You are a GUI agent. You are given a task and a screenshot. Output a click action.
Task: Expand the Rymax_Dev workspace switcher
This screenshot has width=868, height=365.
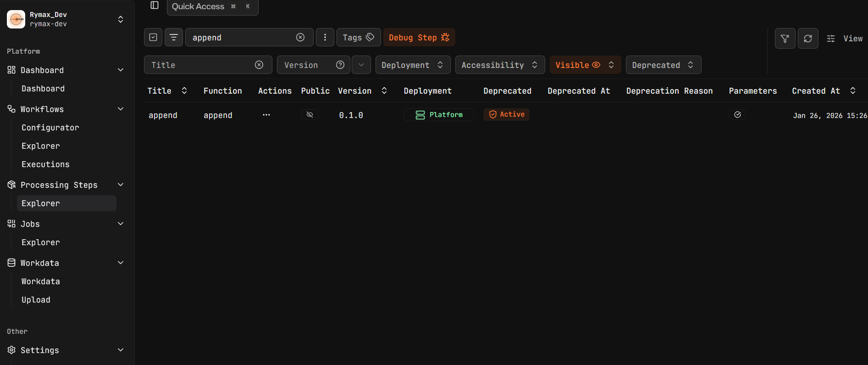tap(121, 19)
